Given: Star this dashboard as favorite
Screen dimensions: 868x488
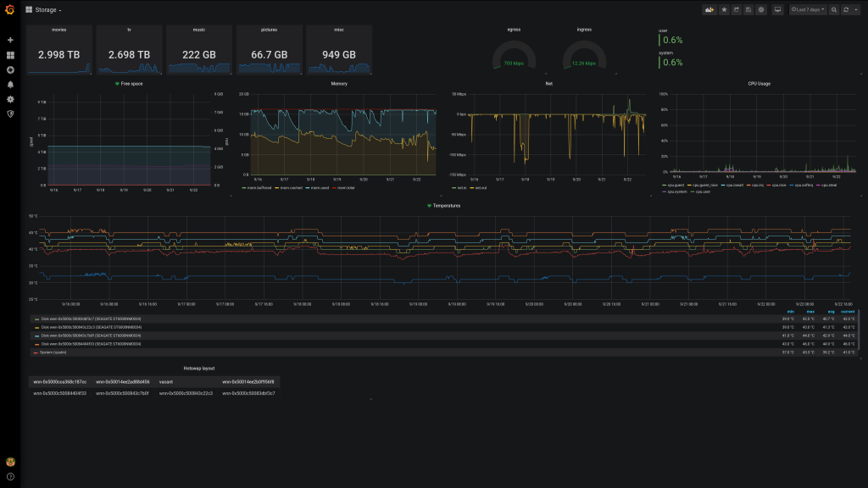Looking at the screenshot, I should [x=724, y=9].
